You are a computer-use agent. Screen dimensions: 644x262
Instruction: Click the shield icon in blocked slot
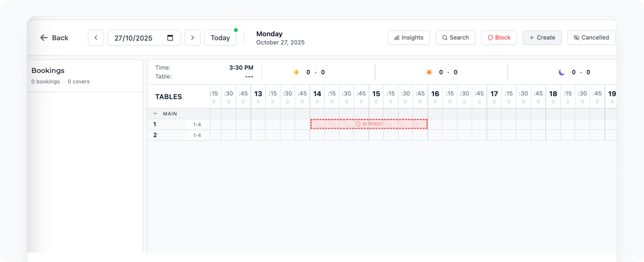point(358,124)
